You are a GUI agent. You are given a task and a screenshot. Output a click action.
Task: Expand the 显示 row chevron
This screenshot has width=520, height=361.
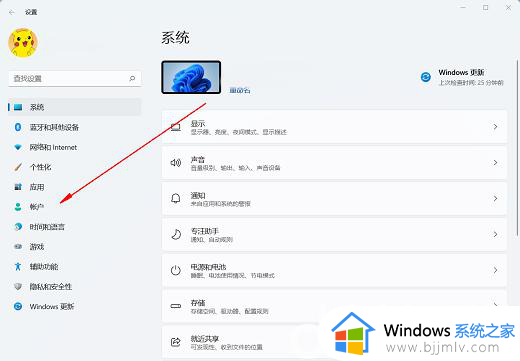[495, 127]
